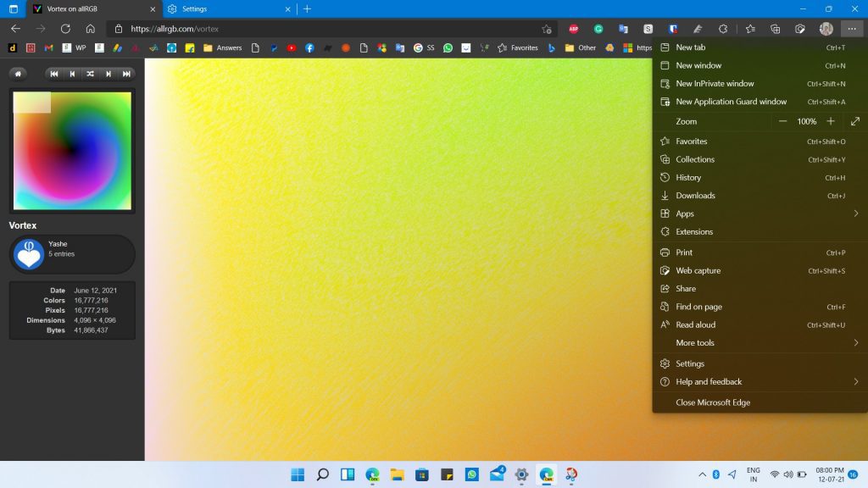Enter full screen from Zoom row
The image size is (868, 488).
[x=854, y=121]
